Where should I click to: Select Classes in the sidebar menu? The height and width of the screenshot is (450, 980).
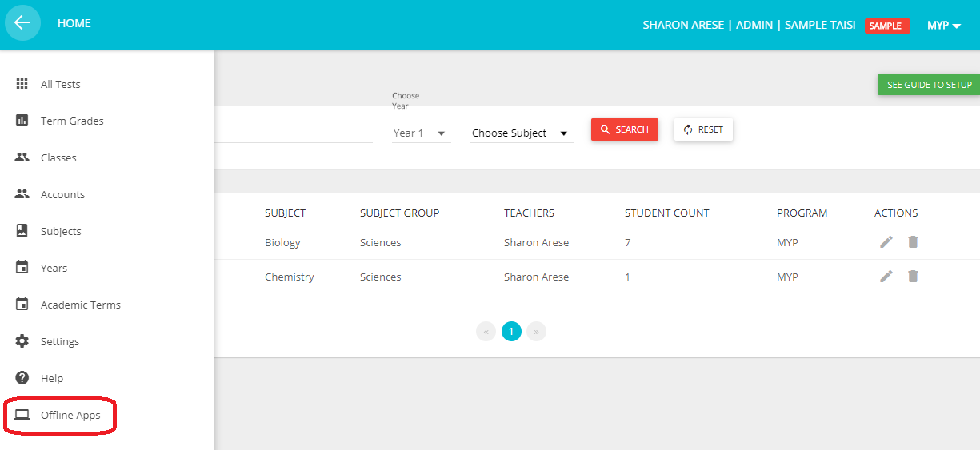click(x=58, y=157)
